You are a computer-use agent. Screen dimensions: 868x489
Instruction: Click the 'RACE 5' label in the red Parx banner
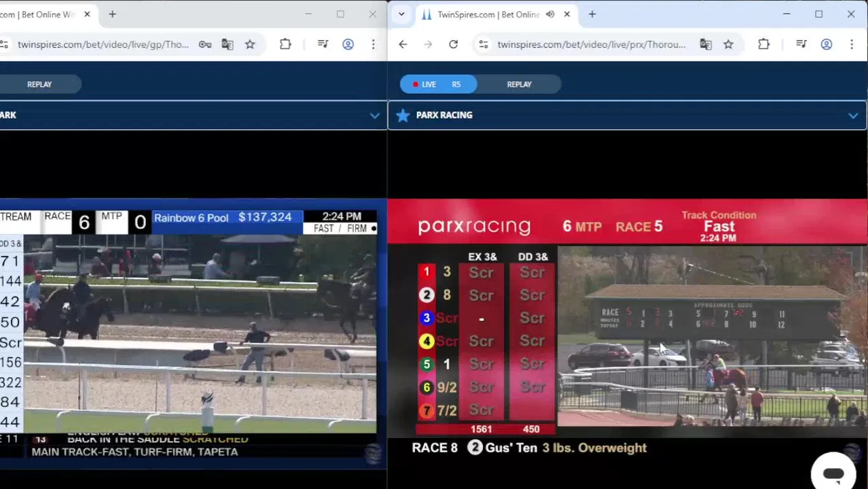(639, 226)
